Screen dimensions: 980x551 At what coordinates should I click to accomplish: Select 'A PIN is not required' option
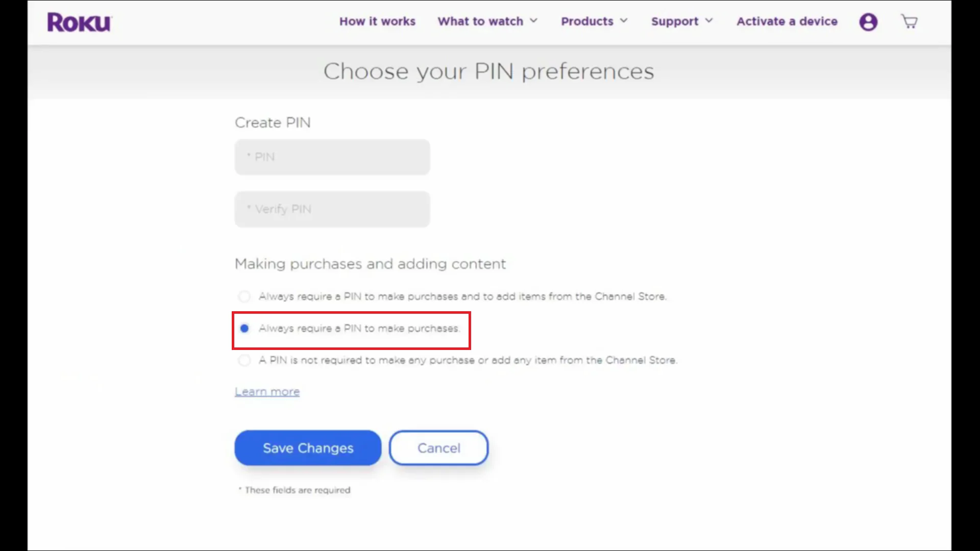click(244, 360)
